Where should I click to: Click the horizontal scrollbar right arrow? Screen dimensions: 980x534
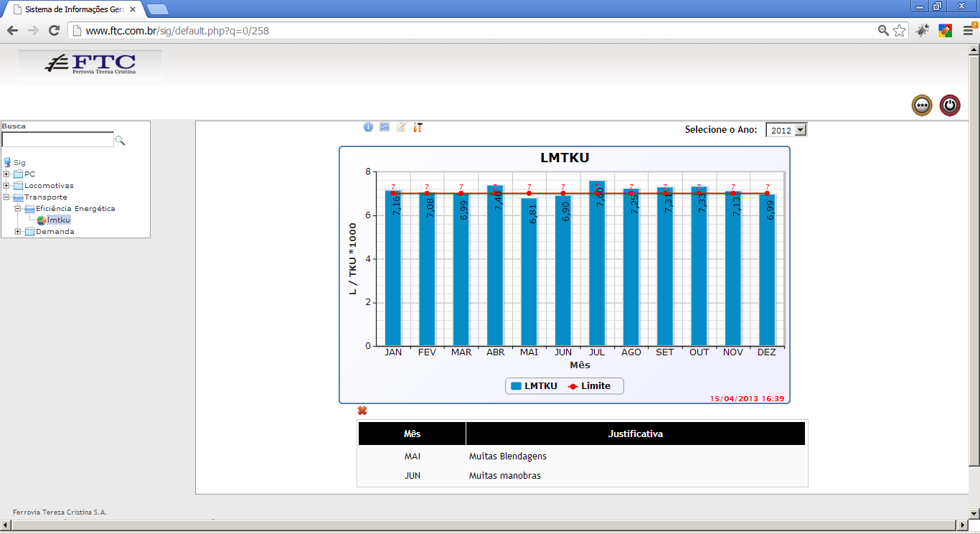point(962,525)
